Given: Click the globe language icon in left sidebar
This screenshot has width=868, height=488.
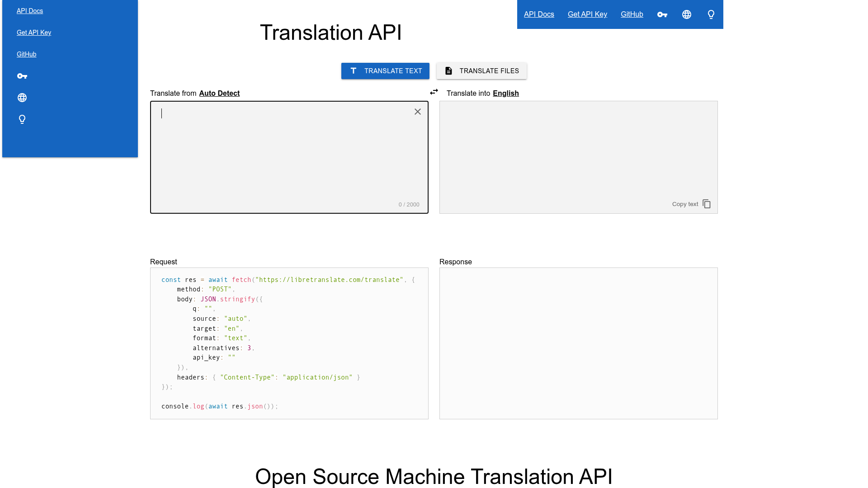Looking at the screenshot, I should [x=22, y=98].
